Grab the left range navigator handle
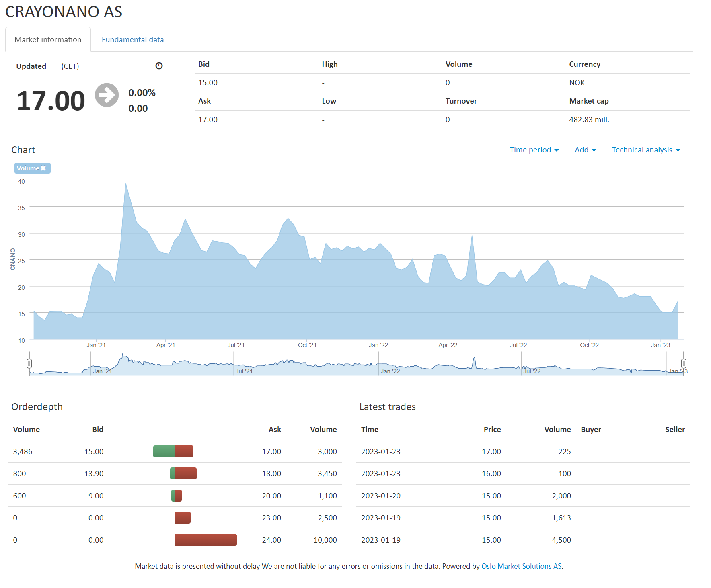711x588 pixels. [29, 364]
